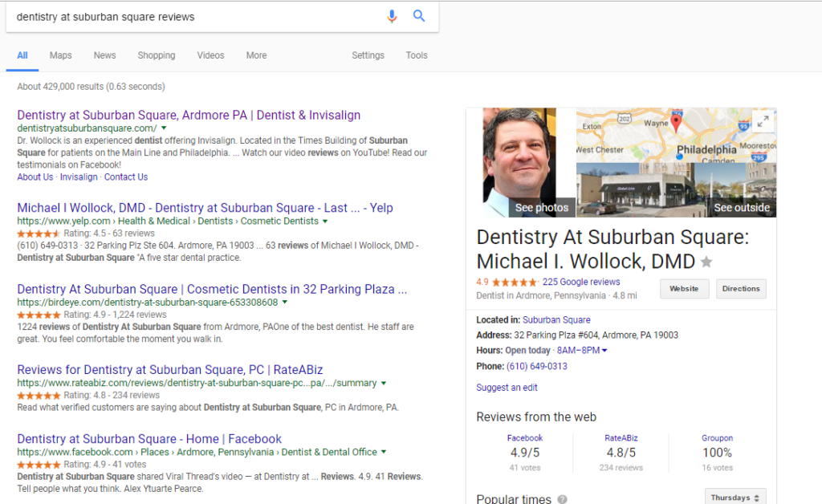Open the Popular times help question icon

[562, 499]
